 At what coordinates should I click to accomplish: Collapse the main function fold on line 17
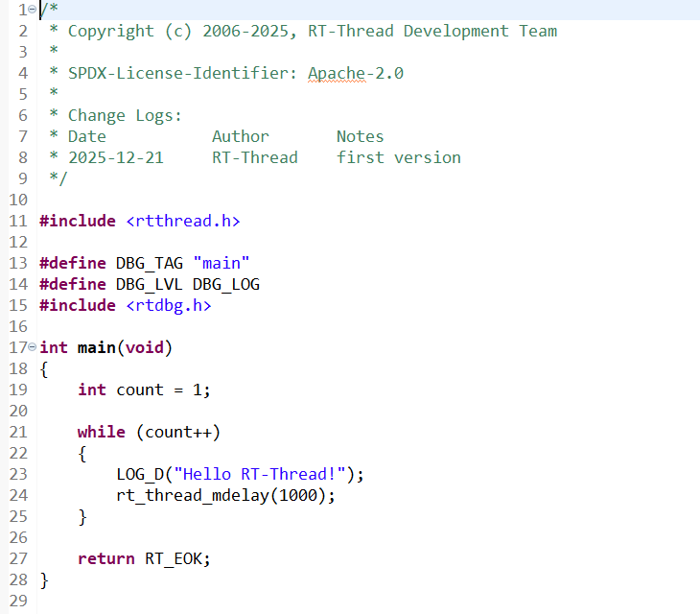click(33, 347)
